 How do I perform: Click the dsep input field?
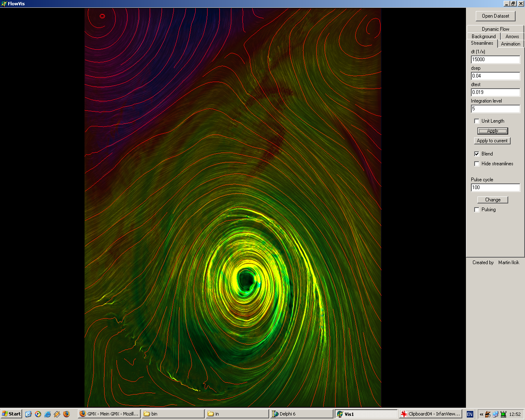point(495,76)
